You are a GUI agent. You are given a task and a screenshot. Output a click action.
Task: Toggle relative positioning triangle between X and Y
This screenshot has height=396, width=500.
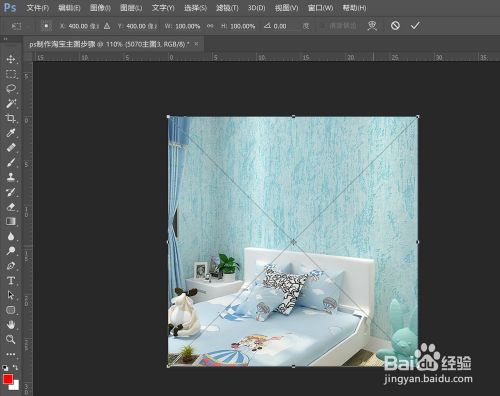coord(107,26)
